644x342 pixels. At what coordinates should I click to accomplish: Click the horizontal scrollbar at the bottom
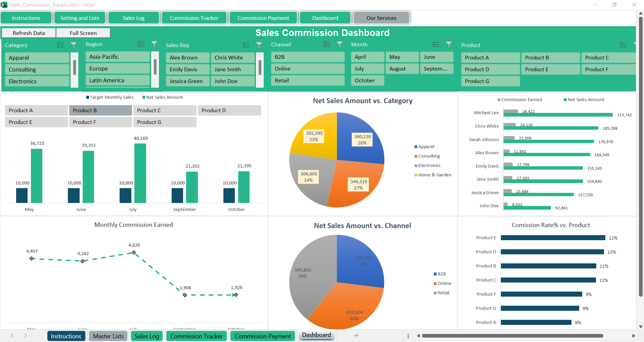pos(512,336)
